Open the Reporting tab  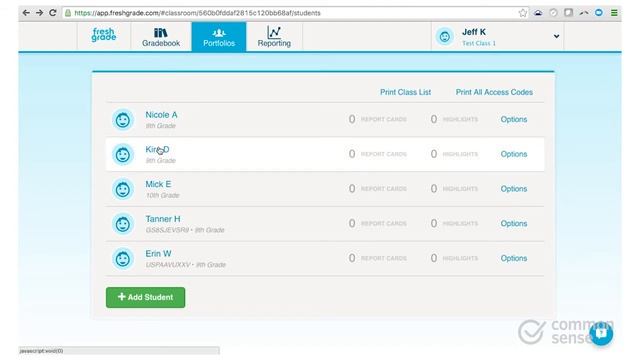coord(274,37)
